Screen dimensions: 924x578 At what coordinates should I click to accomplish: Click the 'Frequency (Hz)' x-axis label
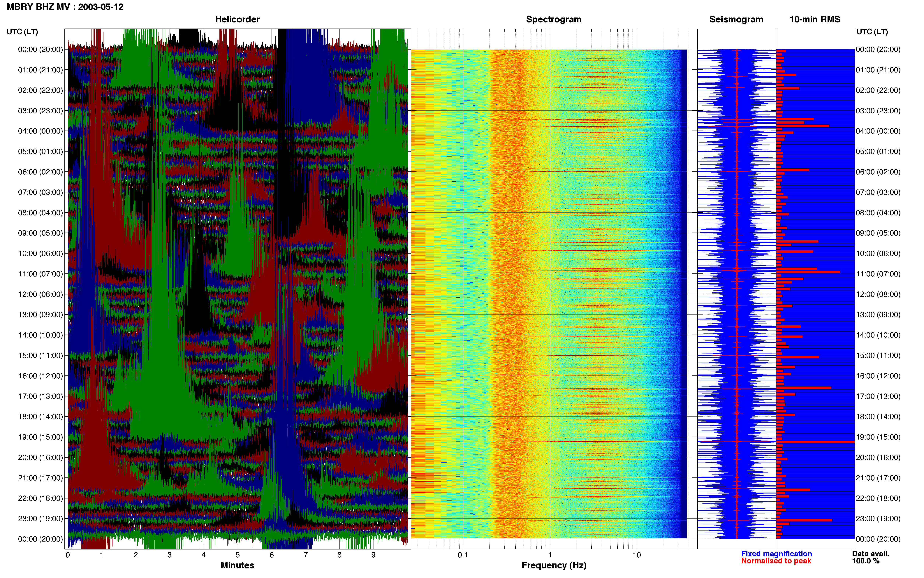point(554,565)
